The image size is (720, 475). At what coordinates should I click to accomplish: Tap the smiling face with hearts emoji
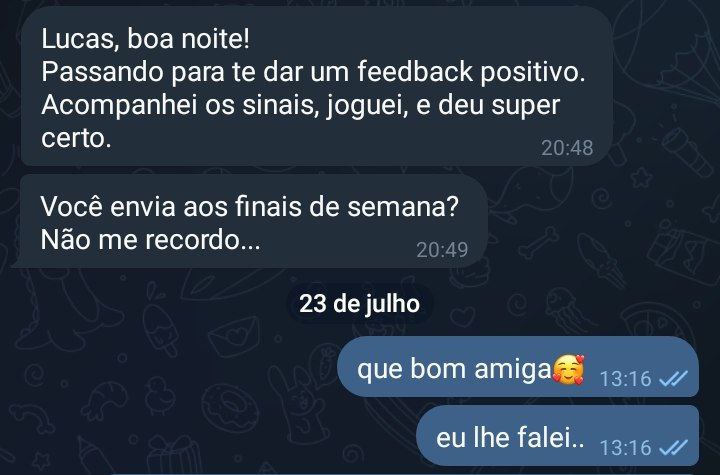(568, 369)
